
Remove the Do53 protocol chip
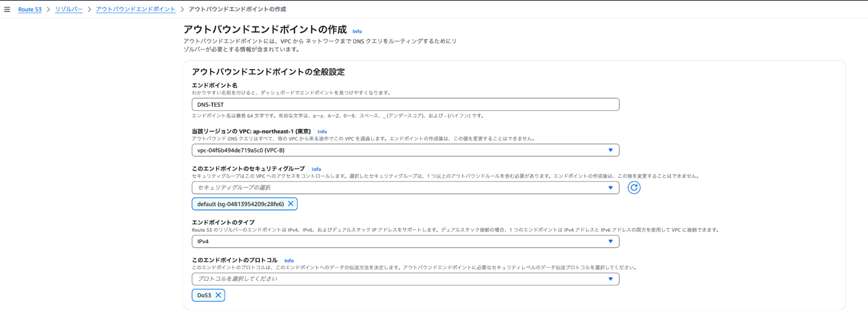[218, 295]
